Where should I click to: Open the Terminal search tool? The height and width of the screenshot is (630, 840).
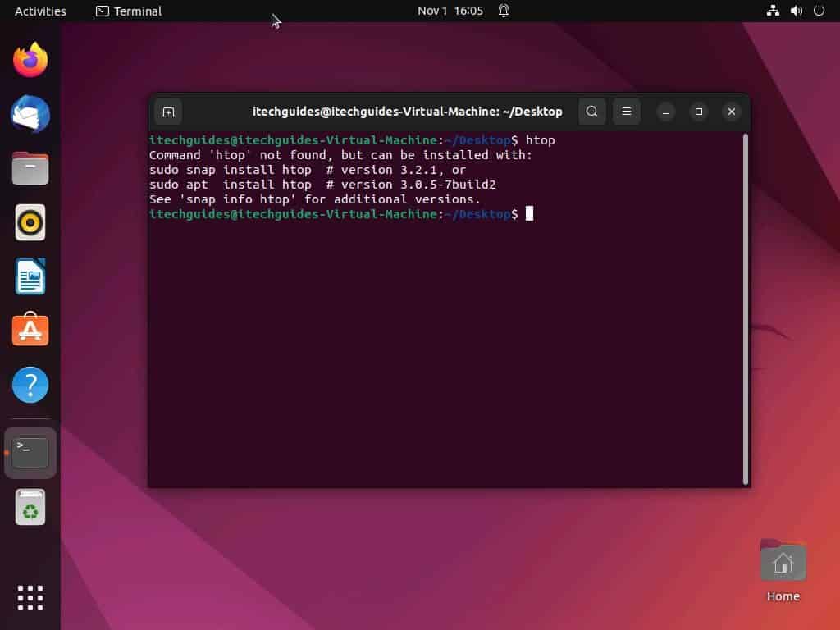[x=592, y=112]
